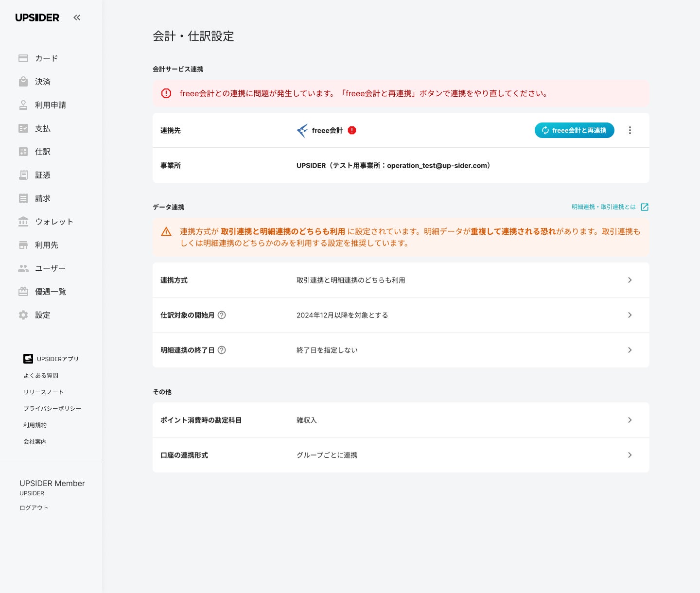Navigate to 仕訳 menu item
This screenshot has height=593, width=700.
pyautogui.click(x=43, y=152)
